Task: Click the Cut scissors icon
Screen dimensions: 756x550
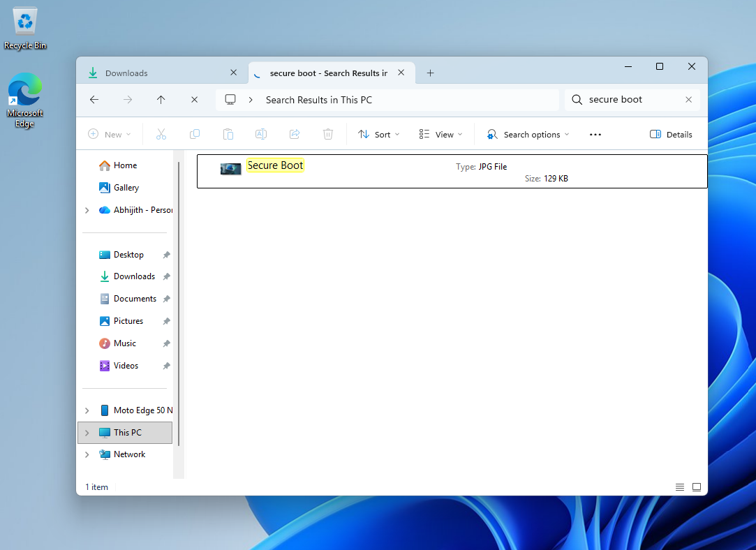Action: [x=161, y=134]
